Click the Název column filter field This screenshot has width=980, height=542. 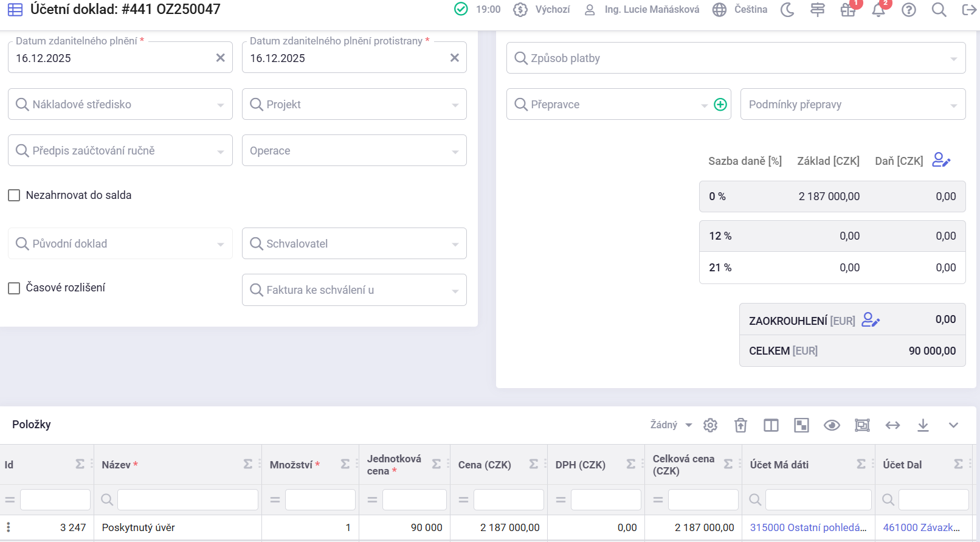tap(187, 499)
